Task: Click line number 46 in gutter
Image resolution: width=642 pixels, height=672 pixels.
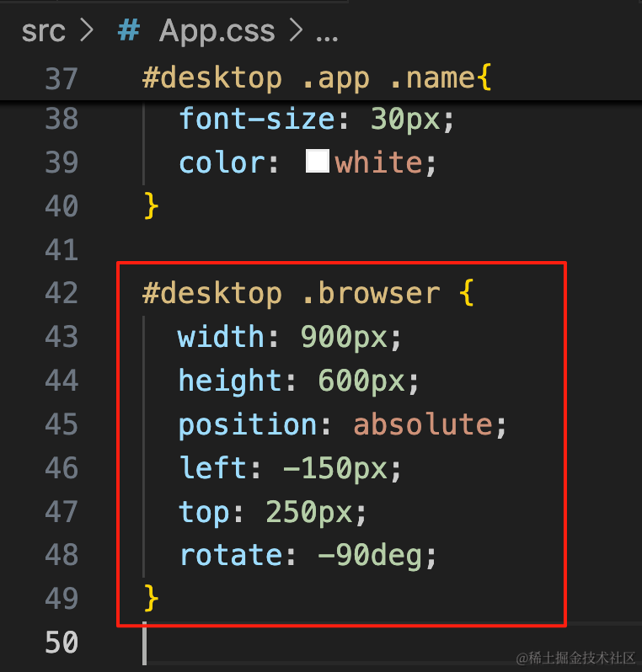Action: 62,467
